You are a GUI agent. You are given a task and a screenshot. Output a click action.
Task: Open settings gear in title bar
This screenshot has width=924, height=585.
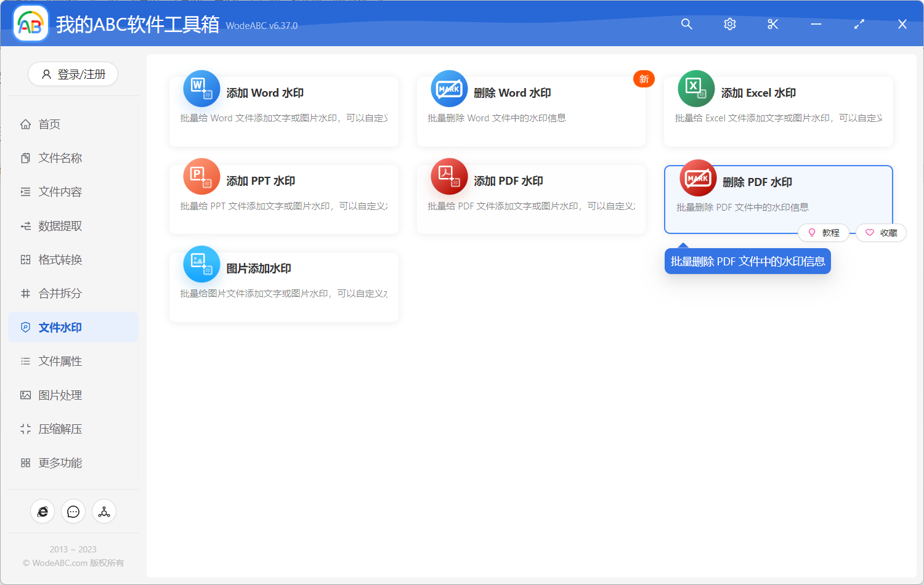coord(730,24)
